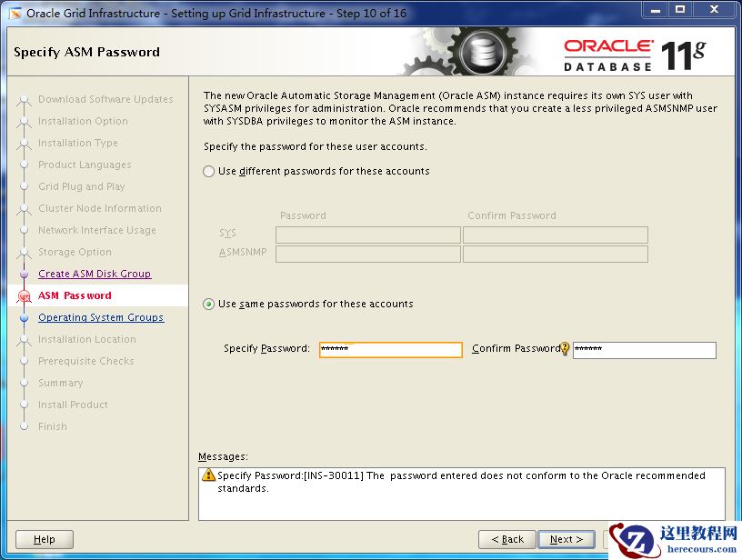742x560 pixels.
Task: Focus the Specify Password field
Action: [391, 350]
